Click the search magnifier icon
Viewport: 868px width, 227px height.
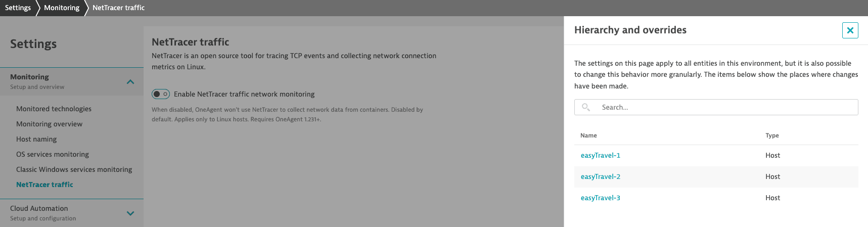(x=586, y=107)
